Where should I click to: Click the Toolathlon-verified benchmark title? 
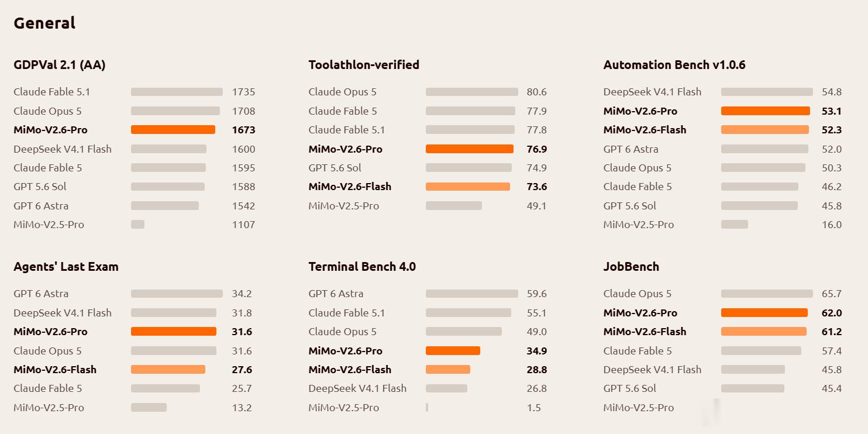pos(364,65)
